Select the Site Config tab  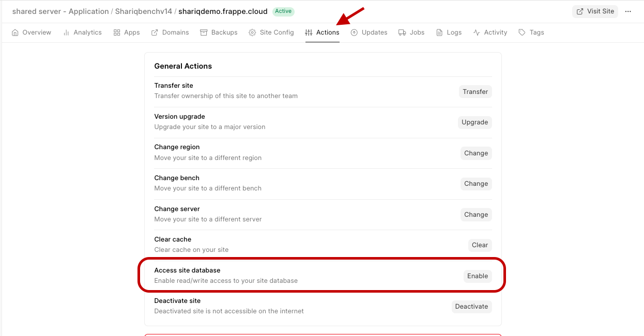pyautogui.click(x=271, y=33)
